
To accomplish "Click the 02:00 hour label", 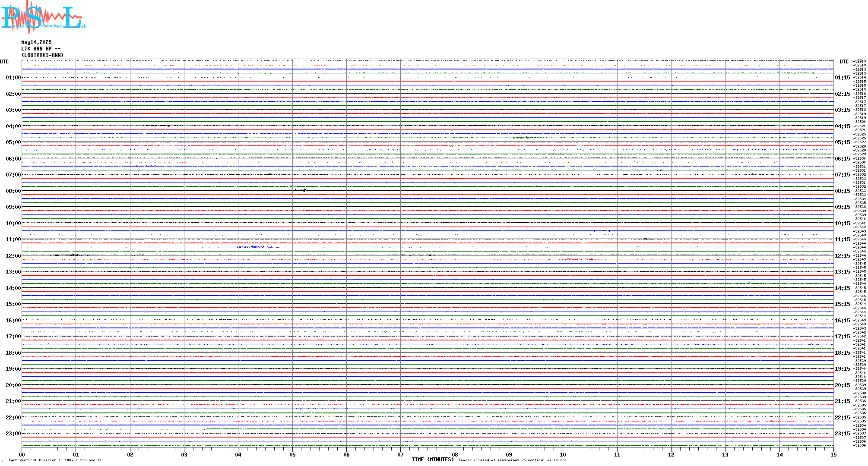I will point(13,94).
